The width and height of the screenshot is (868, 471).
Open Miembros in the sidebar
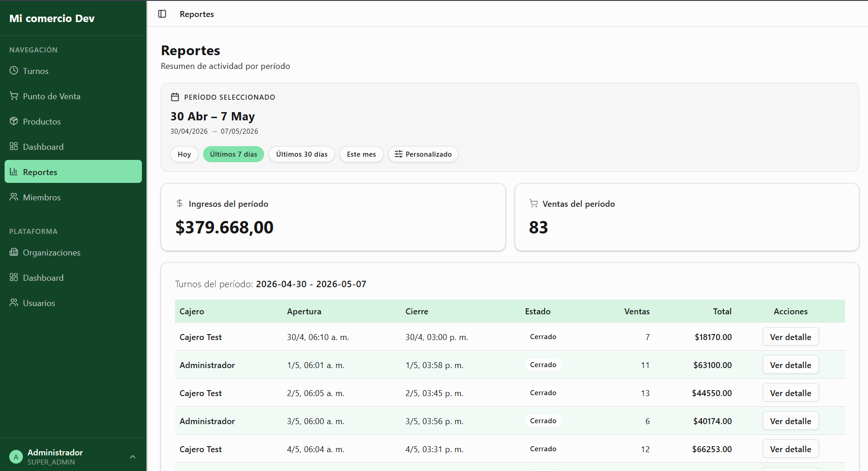[73, 197]
